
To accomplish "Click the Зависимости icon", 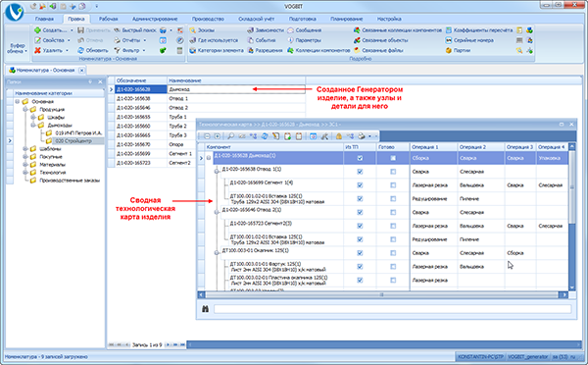I will tap(250, 30).
